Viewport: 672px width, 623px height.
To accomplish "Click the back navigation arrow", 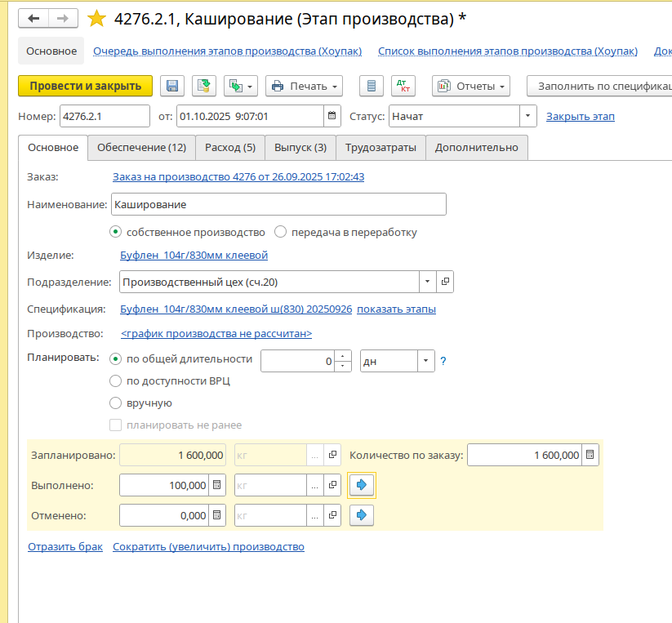I will pyautogui.click(x=33, y=19).
